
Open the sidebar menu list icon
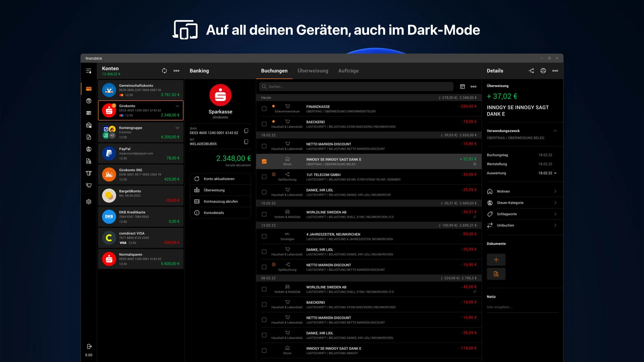[89, 71]
